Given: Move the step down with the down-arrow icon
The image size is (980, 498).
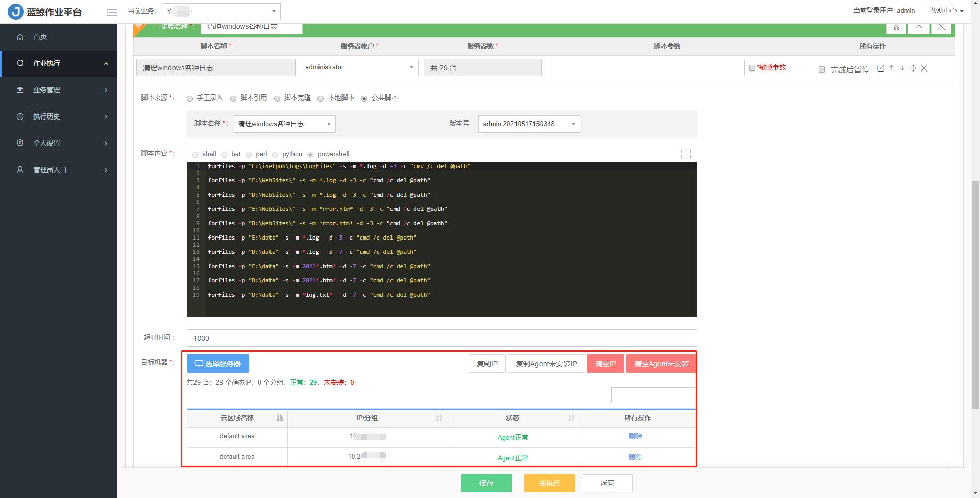Looking at the screenshot, I should coord(902,68).
